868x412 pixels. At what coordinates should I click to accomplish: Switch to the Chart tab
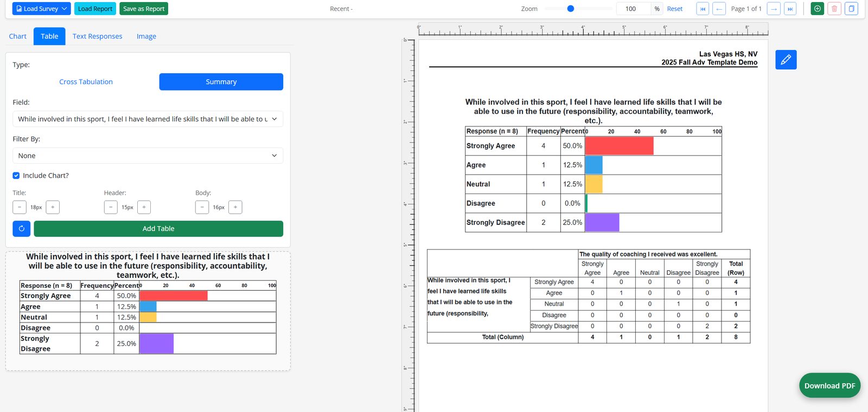pyautogui.click(x=18, y=36)
